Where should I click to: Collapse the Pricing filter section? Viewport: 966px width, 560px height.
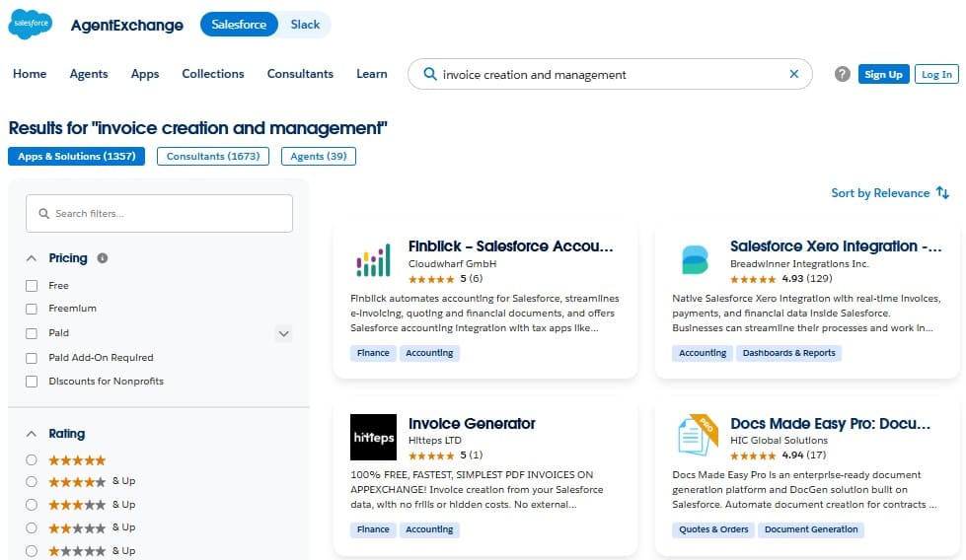click(32, 258)
